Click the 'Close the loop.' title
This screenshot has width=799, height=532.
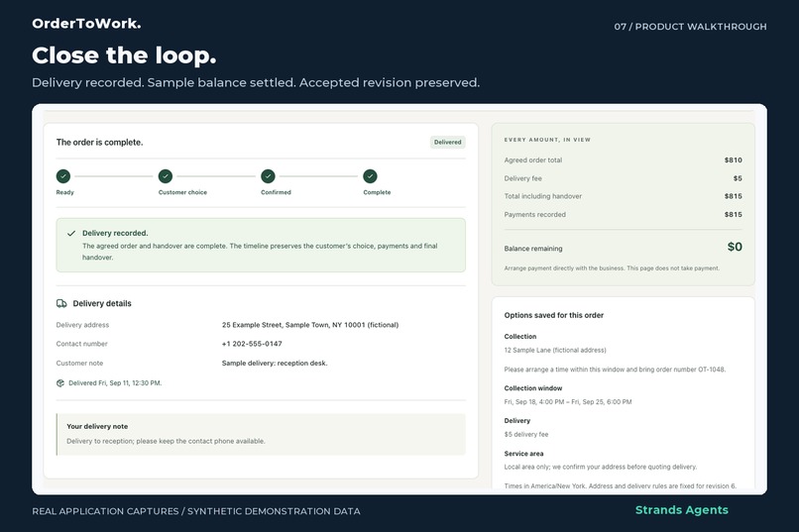(124, 55)
